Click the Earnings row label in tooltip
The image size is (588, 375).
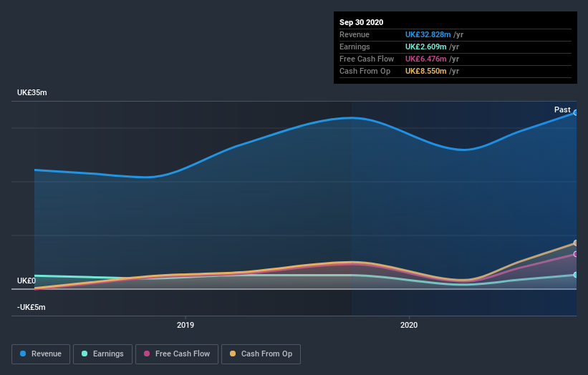click(355, 47)
